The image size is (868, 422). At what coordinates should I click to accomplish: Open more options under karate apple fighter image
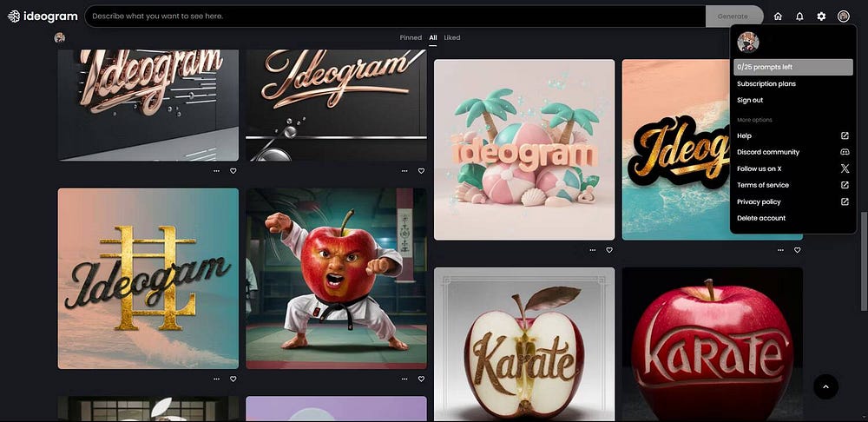point(404,379)
